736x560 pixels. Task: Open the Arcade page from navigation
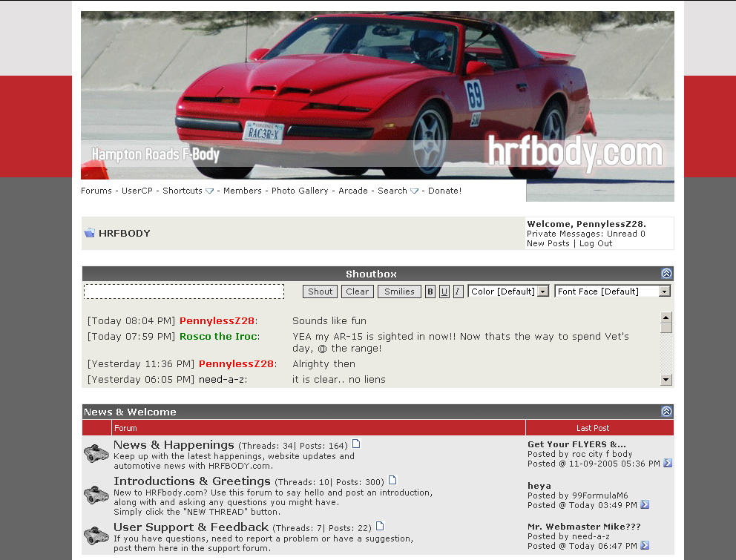pos(353,191)
